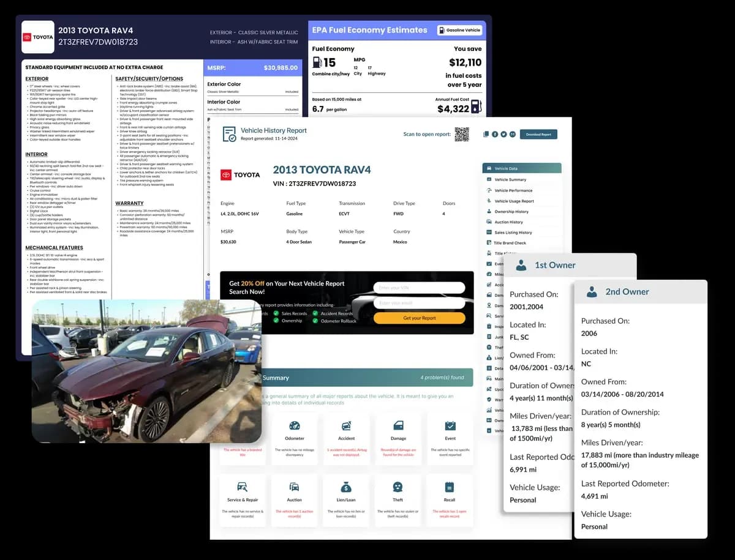
Task: Click '8 year(s) 5 month(s)' ownership duration
Action: (611, 425)
